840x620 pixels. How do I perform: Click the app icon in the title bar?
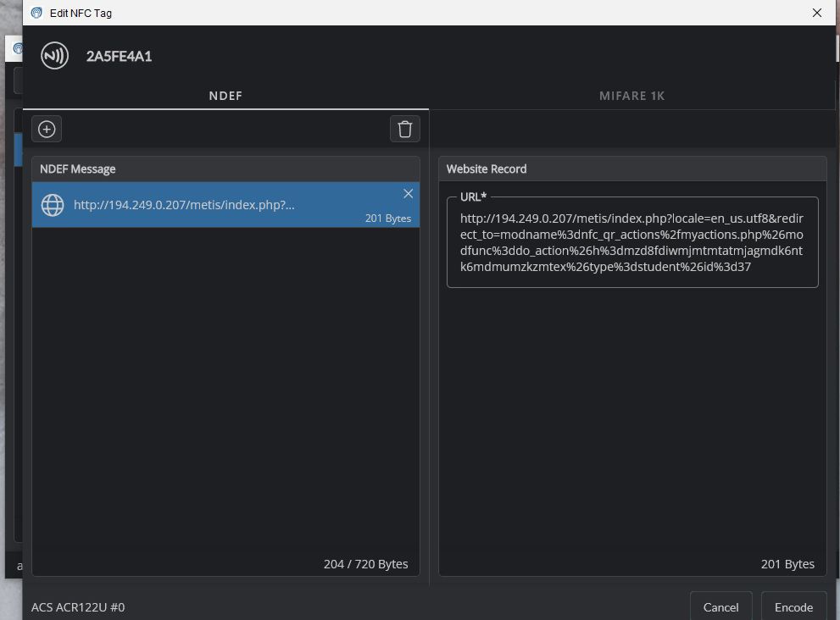[36, 13]
